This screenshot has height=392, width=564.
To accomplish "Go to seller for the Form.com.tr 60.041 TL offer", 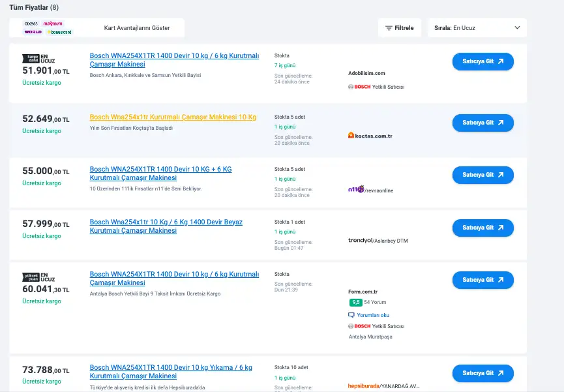I will tap(482, 280).
